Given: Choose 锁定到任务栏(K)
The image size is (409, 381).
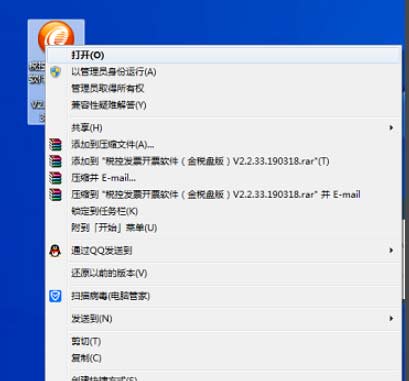Looking at the screenshot, I should [224, 211].
